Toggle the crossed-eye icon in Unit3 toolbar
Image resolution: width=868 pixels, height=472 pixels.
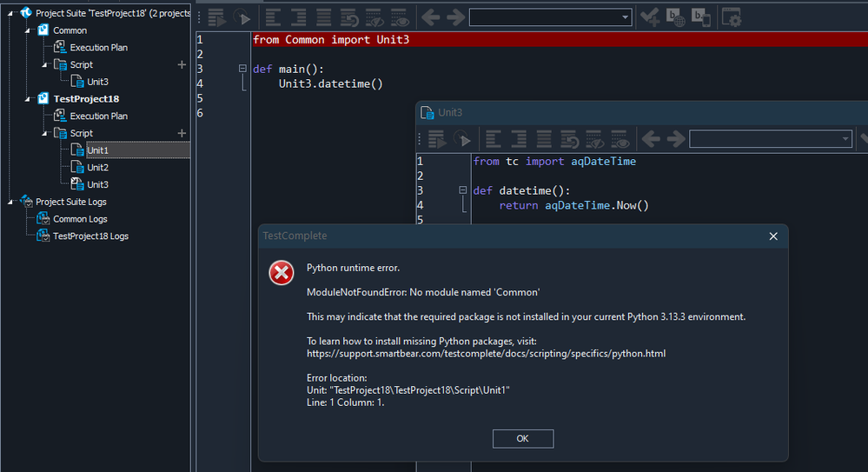[595, 139]
